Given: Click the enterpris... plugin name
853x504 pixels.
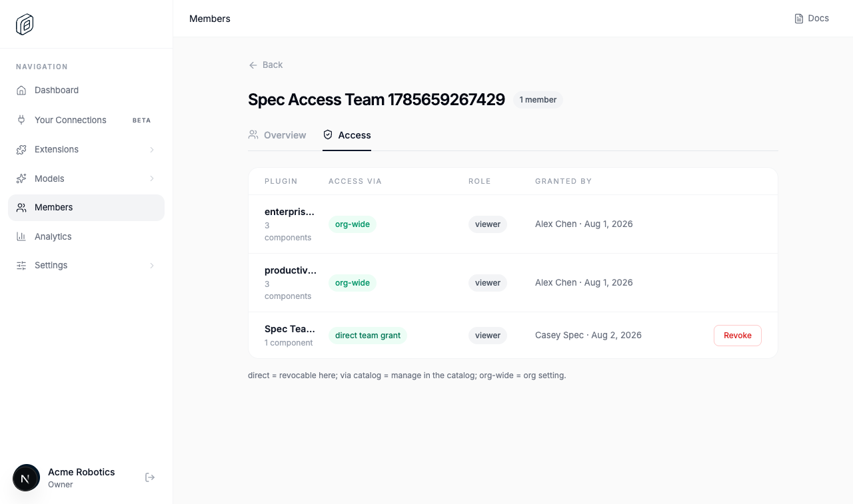Looking at the screenshot, I should point(289,212).
